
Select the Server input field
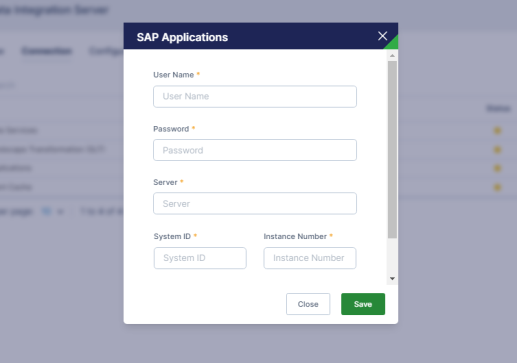tap(255, 203)
